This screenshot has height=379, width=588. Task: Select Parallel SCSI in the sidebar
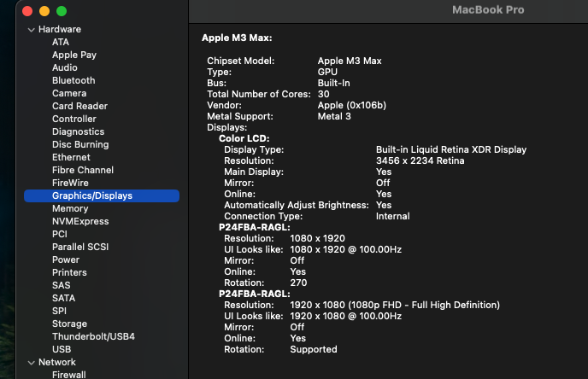(x=80, y=247)
